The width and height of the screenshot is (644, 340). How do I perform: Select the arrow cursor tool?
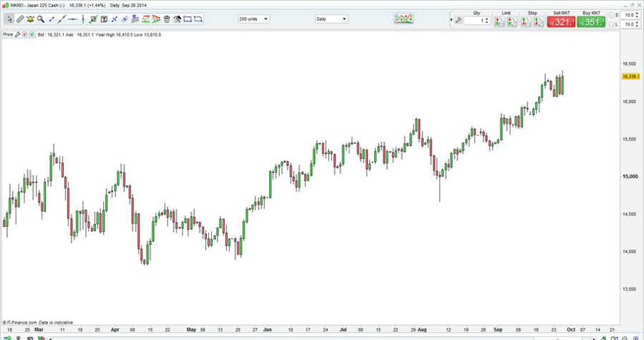pos(9,19)
